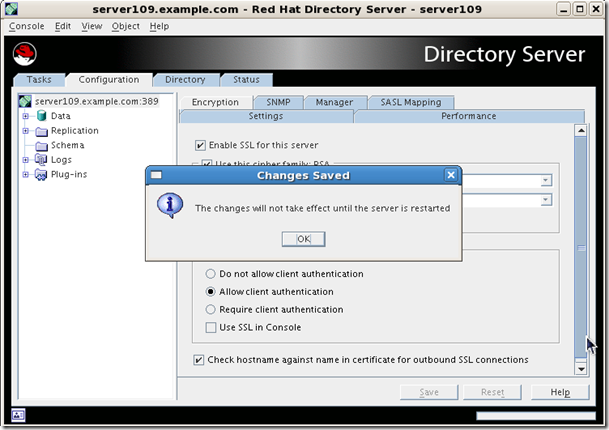Click the scrollbar up arrow
The image size is (609, 430).
point(581,130)
